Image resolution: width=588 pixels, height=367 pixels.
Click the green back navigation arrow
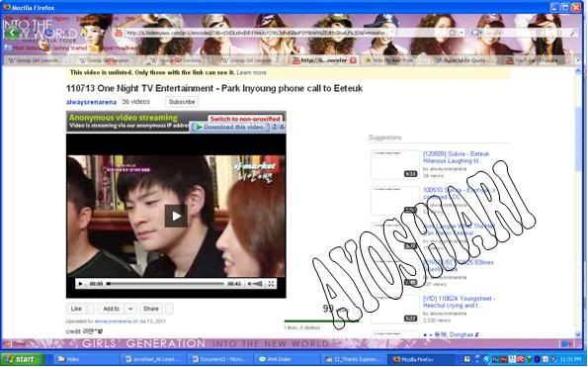[12, 33]
